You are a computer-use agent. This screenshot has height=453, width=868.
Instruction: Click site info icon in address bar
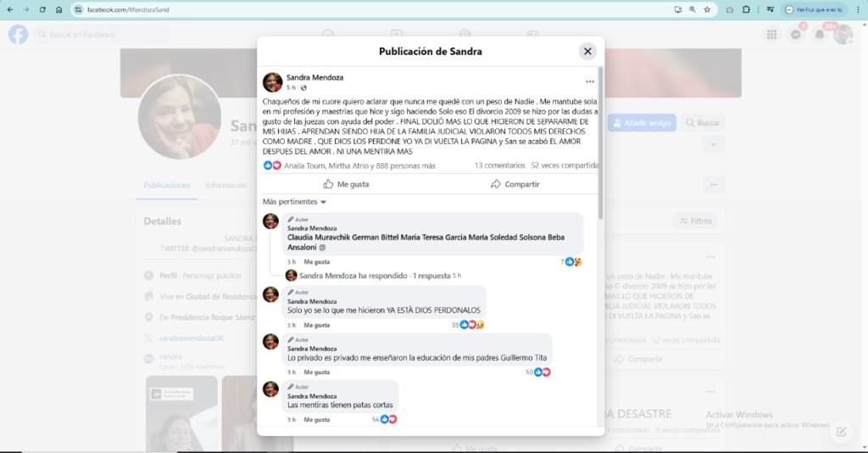click(x=79, y=9)
